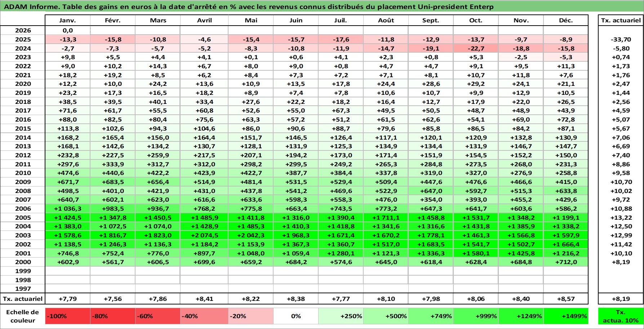Select the 'Déc.' column header

[x=566, y=20]
